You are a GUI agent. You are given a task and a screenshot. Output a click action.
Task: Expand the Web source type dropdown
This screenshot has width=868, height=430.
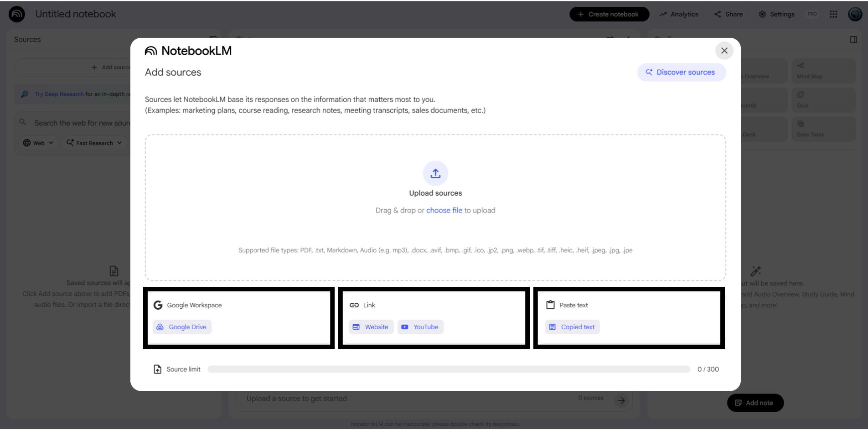39,143
